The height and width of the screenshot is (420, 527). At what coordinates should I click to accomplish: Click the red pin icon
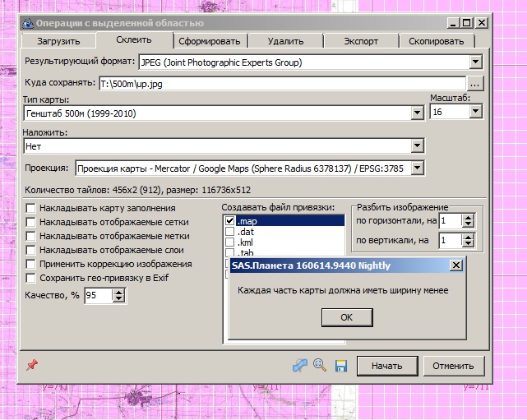coord(33,365)
